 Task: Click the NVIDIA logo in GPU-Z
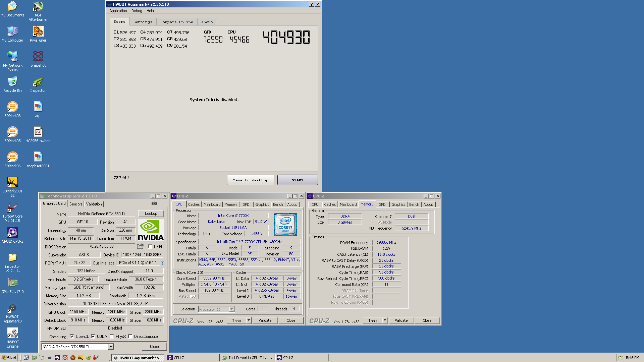click(x=151, y=230)
